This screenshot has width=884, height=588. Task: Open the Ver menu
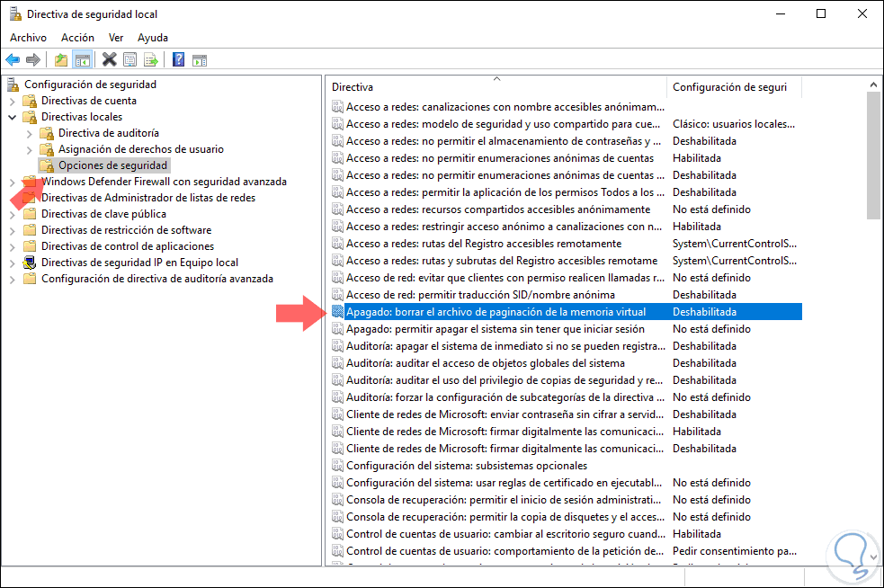[x=116, y=38]
